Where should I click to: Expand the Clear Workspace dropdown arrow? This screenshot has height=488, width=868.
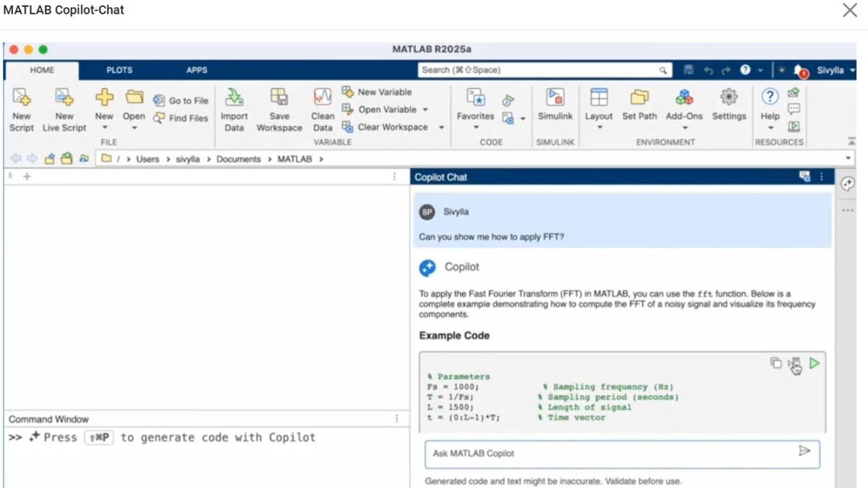coord(441,127)
